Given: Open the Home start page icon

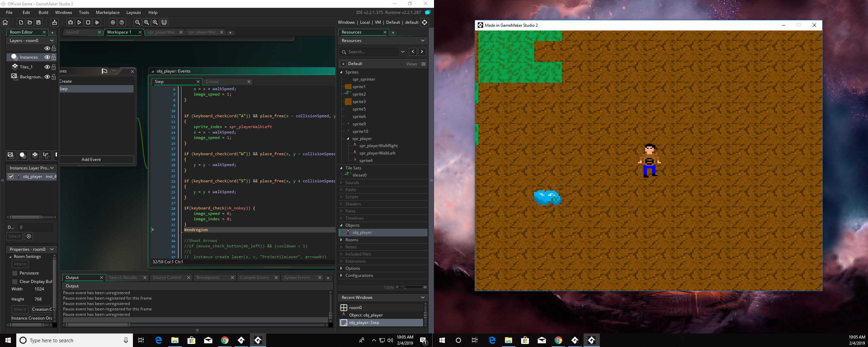Looking at the screenshot, I should click(x=5, y=22).
